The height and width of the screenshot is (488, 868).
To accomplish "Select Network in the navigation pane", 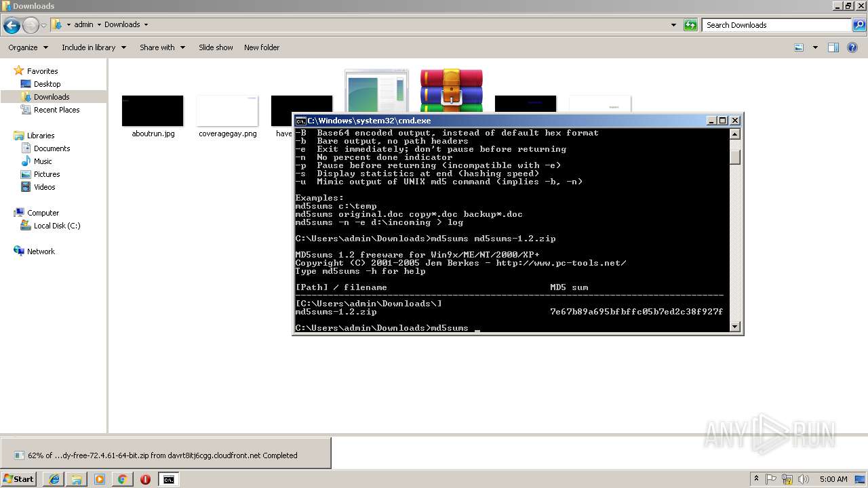I will (35, 251).
